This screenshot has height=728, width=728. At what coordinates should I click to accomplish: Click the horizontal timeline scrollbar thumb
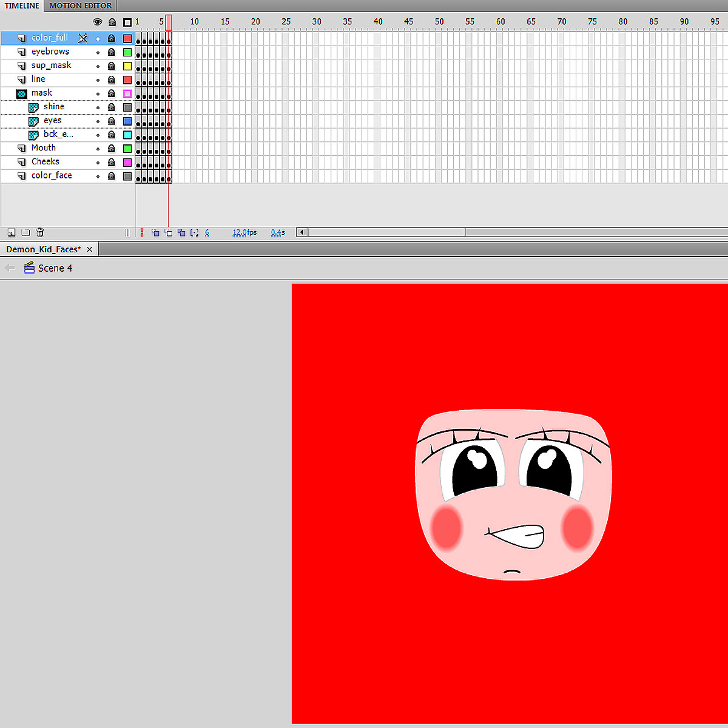point(386,232)
